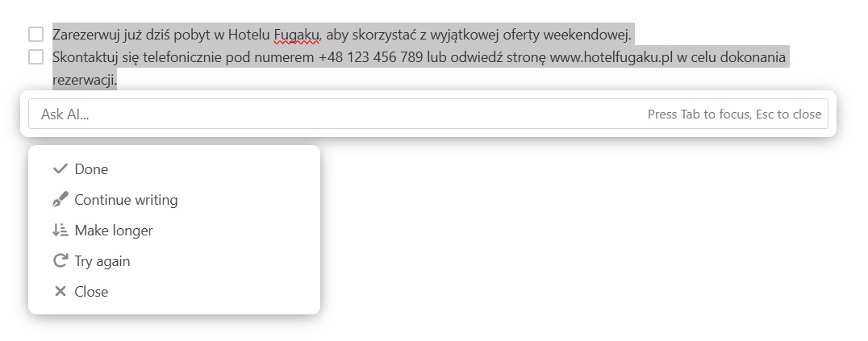Click the first to-do sentence about oferty weekendowej
Viewport: 868px width, 341px height.
[x=341, y=35]
